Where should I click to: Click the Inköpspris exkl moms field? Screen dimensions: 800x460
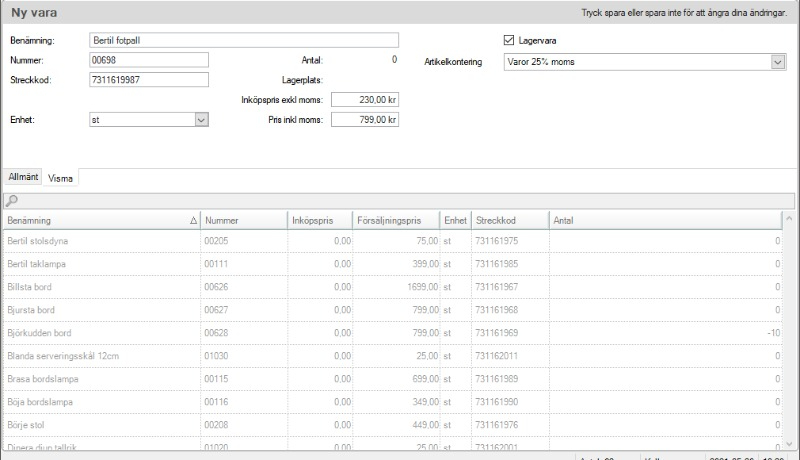[x=365, y=100]
